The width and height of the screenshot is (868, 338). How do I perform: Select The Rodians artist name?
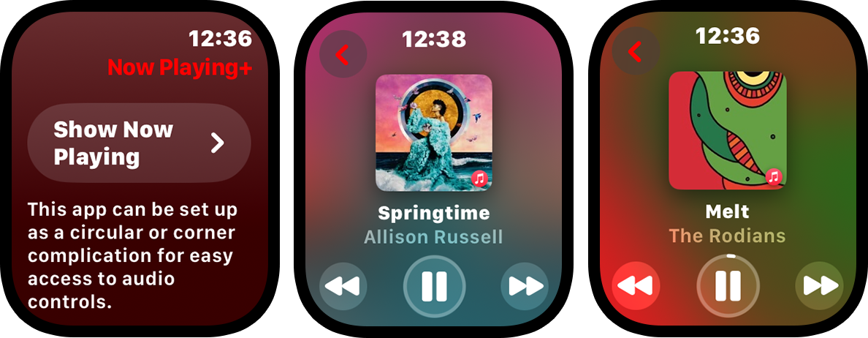click(728, 236)
